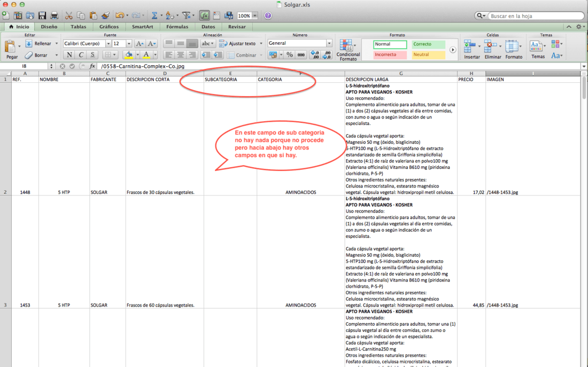Image resolution: width=588 pixels, height=367 pixels.
Task: Click the AutoSum sigma icon
Action: pos(154,15)
